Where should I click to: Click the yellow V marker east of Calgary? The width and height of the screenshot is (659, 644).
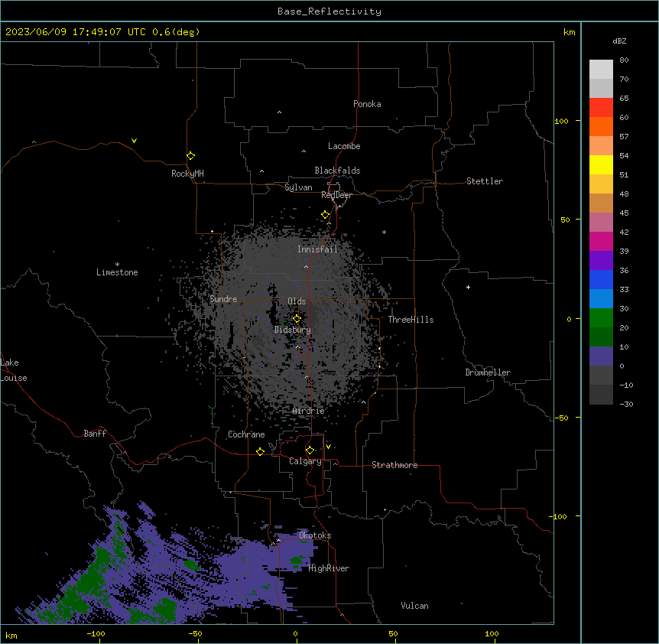tap(328, 447)
